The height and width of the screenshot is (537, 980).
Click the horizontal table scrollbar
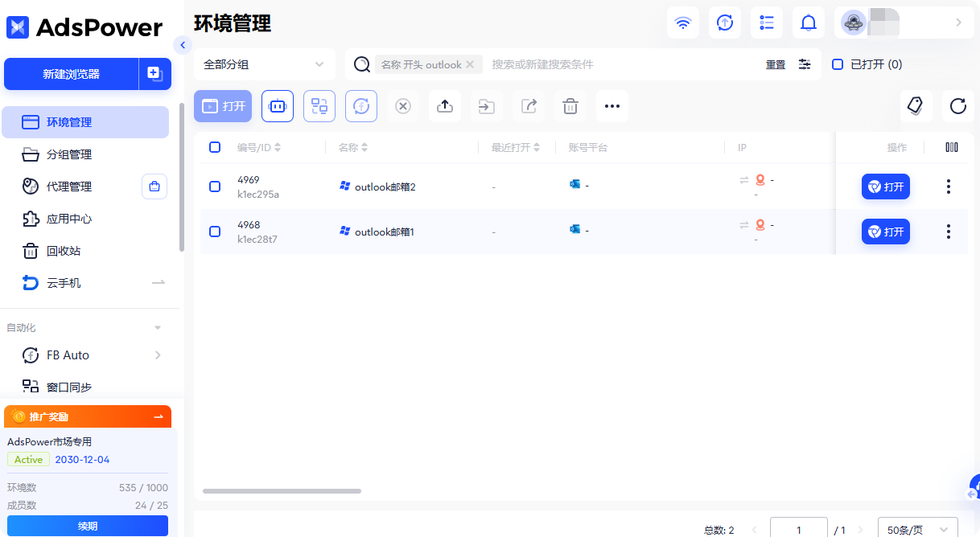click(x=282, y=490)
